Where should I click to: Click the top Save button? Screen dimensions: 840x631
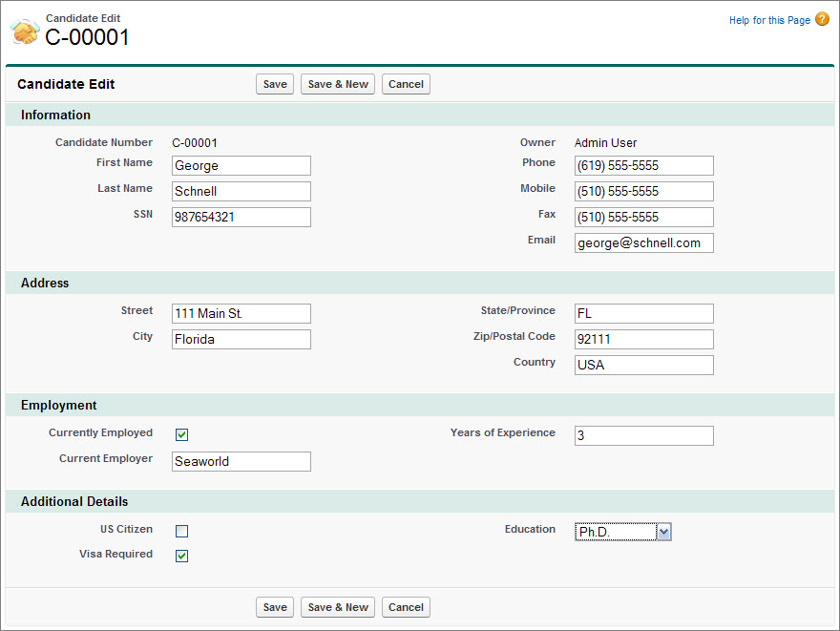[x=275, y=84]
